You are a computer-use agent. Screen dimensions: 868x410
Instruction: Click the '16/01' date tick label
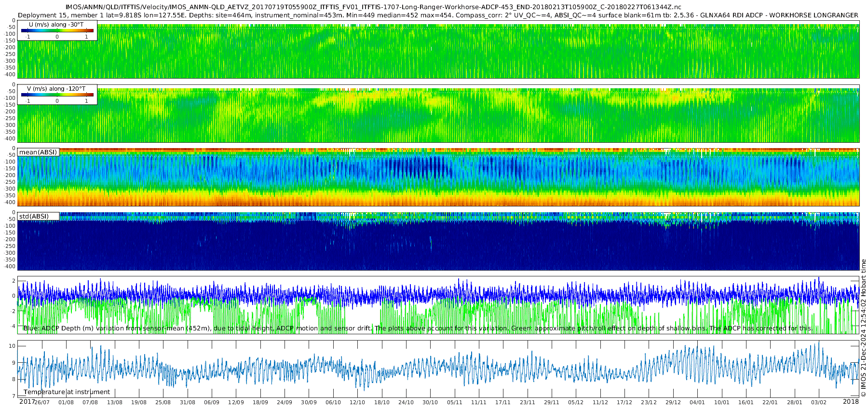(x=746, y=403)
